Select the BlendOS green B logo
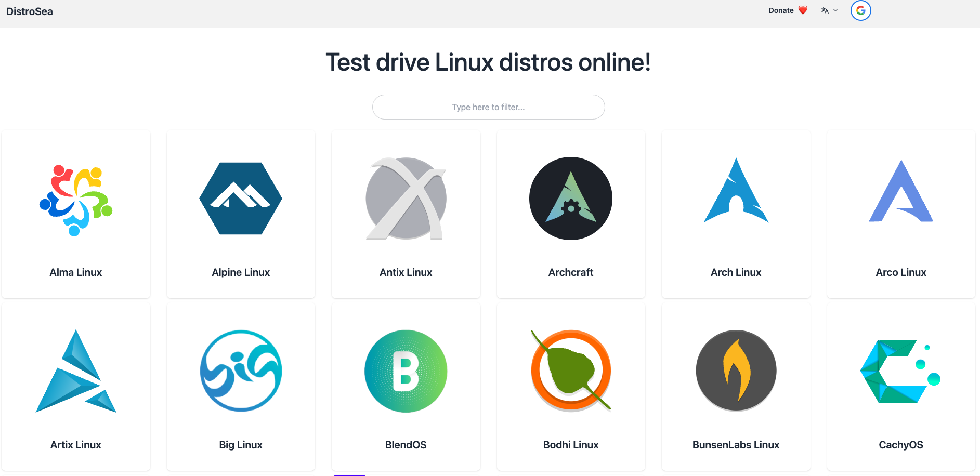This screenshot has width=980, height=476. coord(406,371)
